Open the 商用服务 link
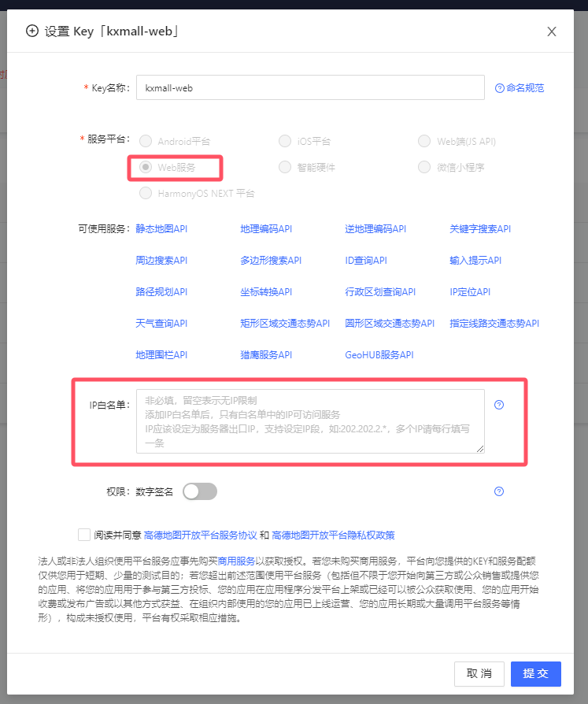 (235, 562)
